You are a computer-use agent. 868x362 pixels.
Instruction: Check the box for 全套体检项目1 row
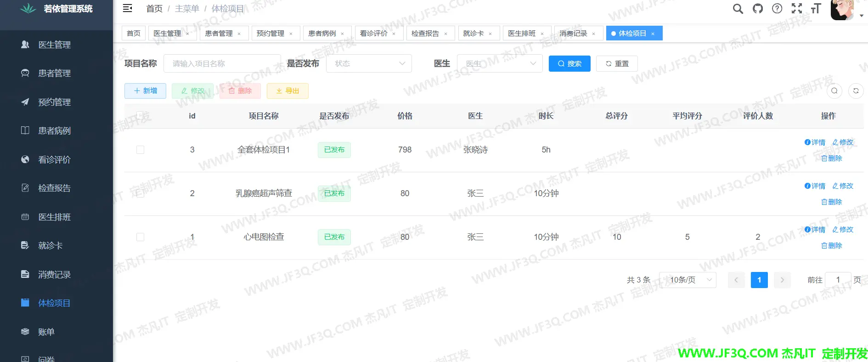141,150
